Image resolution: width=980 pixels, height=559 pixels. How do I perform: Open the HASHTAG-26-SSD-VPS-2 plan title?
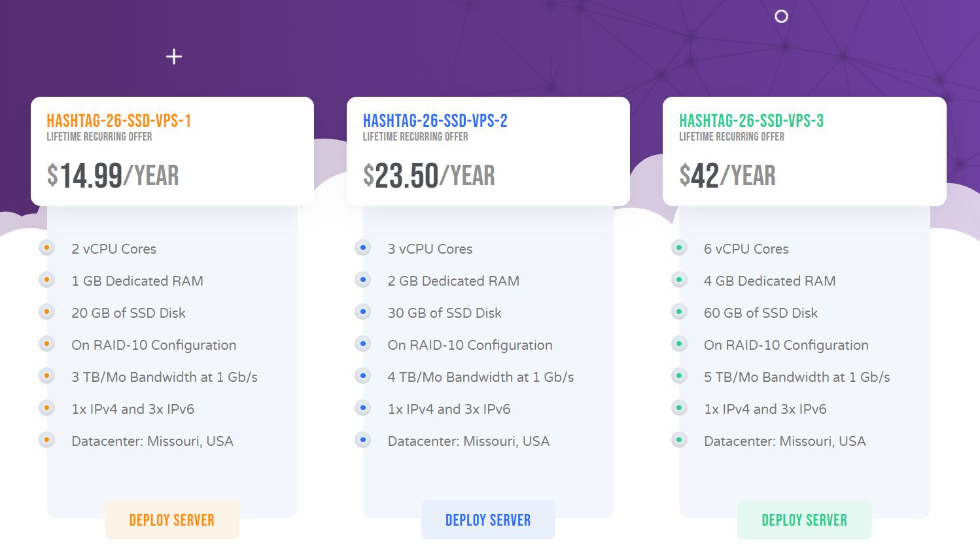(x=435, y=120)
